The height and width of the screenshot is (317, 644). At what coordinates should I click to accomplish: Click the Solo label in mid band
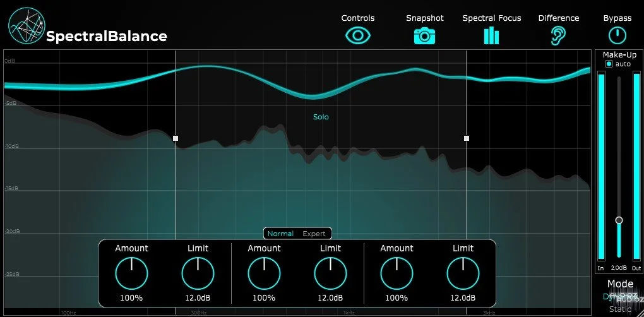(x=321, y=117)
